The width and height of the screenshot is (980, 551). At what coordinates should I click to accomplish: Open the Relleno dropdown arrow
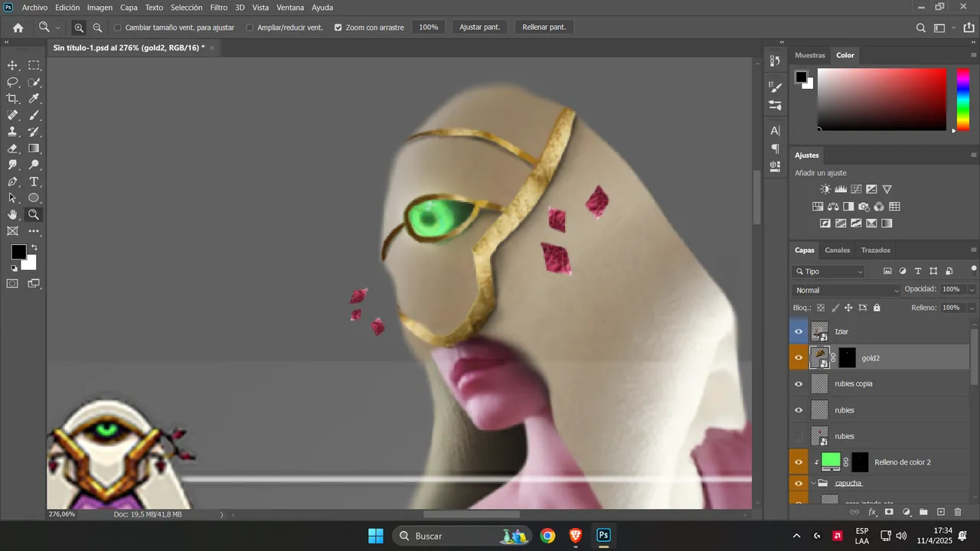(972, 308)
